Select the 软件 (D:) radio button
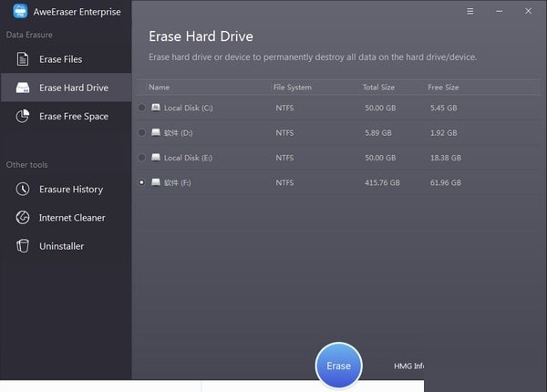The height and width of the screenshot is (392, 547). click(141, 132)
